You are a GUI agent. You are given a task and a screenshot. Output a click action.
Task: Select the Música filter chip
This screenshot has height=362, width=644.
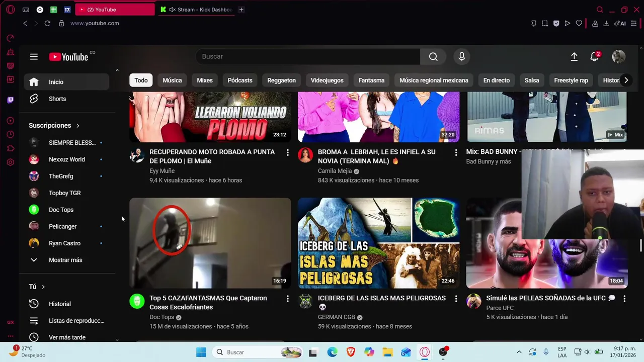pos(172,80)
